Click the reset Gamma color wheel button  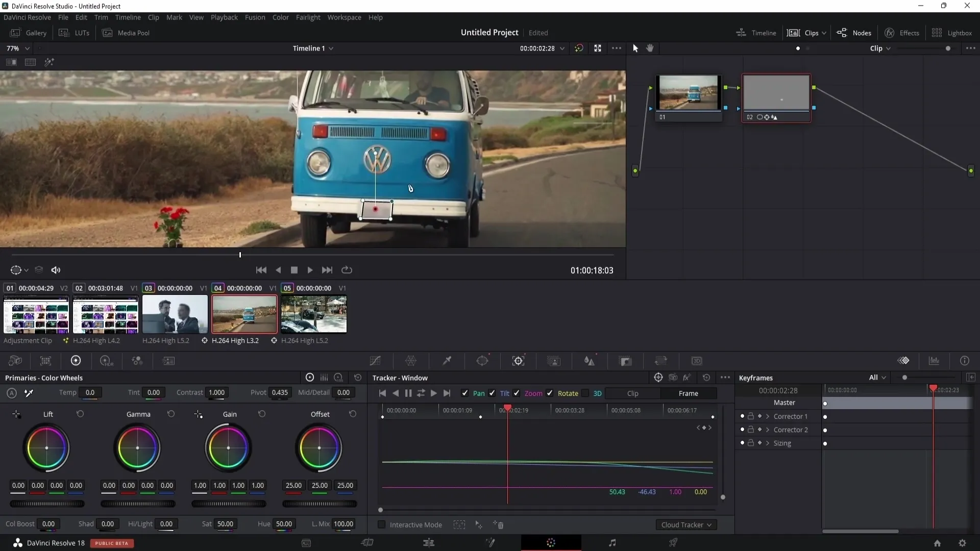(x=170, y=414)
